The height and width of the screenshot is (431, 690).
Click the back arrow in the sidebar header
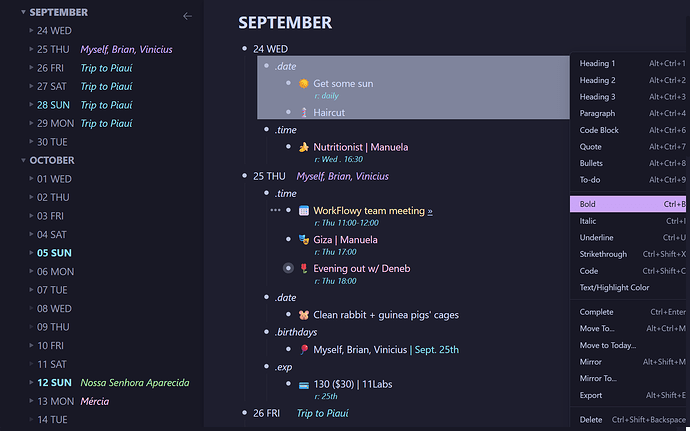[187, 16]
